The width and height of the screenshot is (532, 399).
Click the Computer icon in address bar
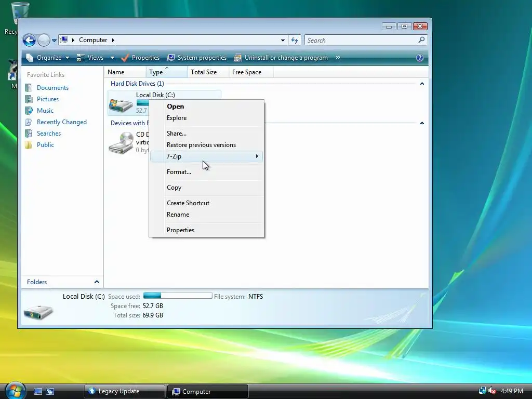(x=64, y=40)
